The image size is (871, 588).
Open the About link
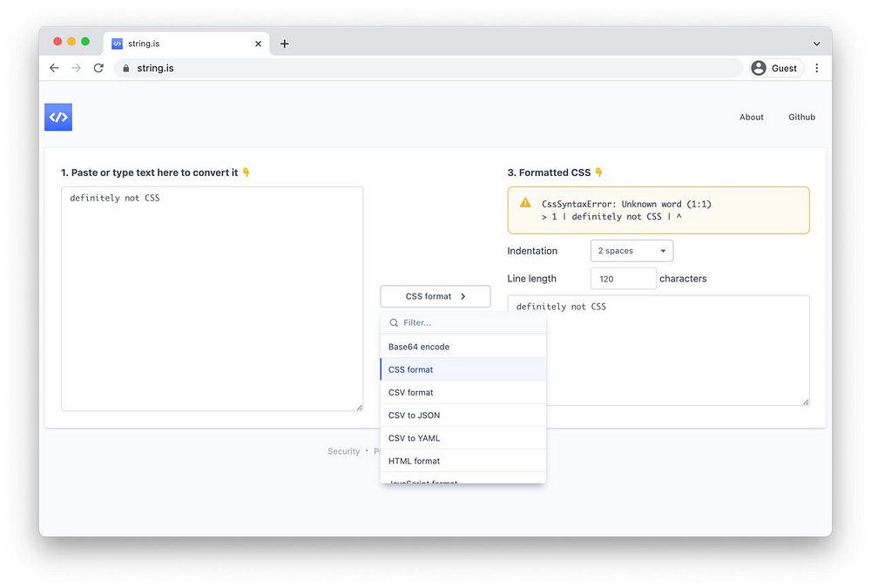(751, 118)
